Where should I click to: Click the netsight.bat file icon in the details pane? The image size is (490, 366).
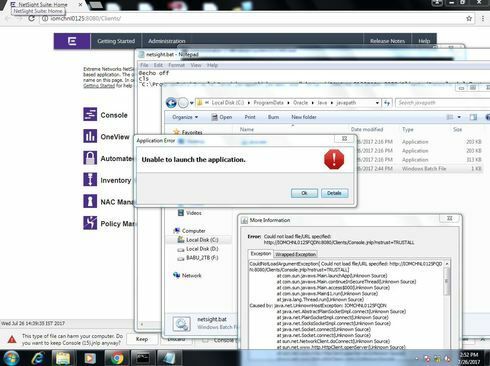pyautogui.click(x=182, y=324)
